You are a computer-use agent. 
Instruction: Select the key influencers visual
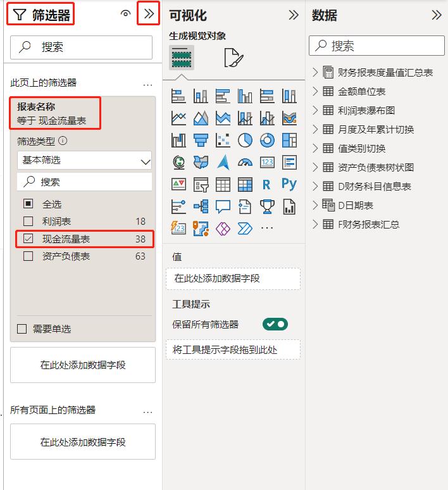(178, 207)
